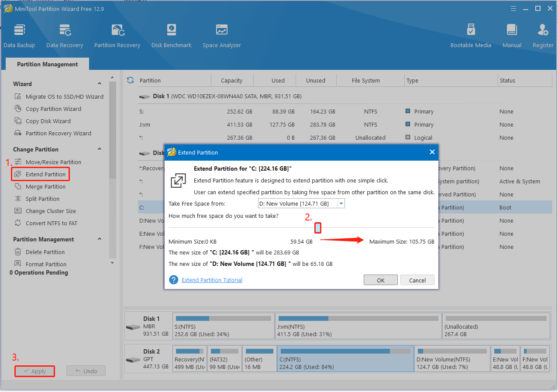Viewport: 558px width, 392px height.
Task: Select the 267.36 GB unallocated row
Action: 344,138
